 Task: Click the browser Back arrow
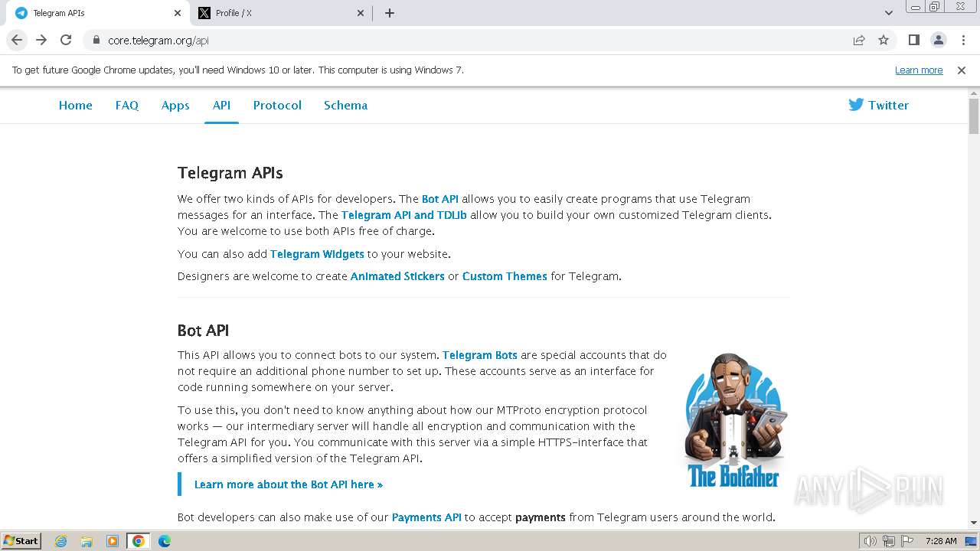pos(17,40)
